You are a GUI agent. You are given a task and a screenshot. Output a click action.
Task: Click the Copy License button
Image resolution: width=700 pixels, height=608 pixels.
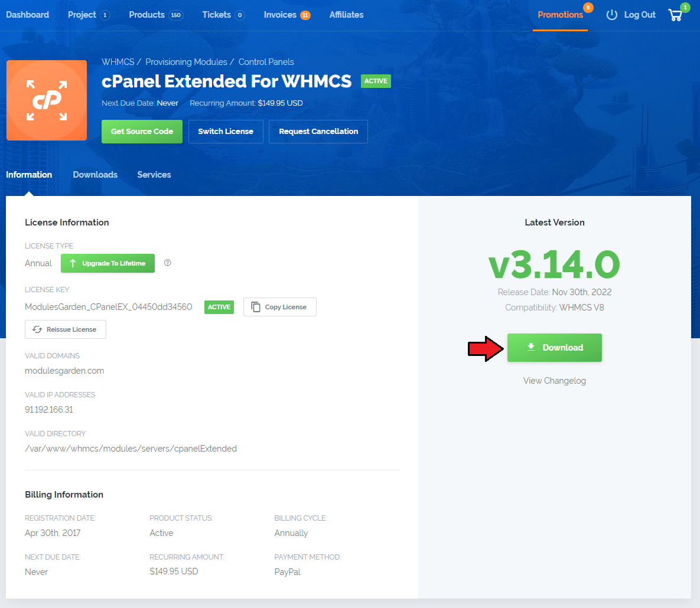click(x=280, y=307)
